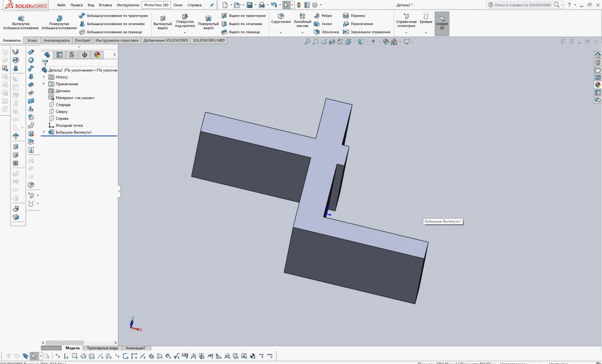602x364 pixels.
Task: Open the Справочная геометрия dropdown
Action: click(406, 33)
